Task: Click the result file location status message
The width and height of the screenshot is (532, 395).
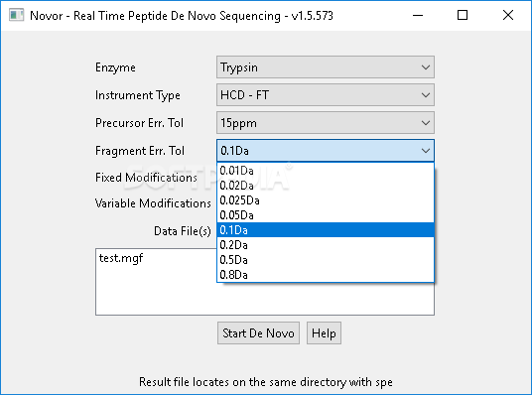Action: pyautogui.click(x=266, y=382)
